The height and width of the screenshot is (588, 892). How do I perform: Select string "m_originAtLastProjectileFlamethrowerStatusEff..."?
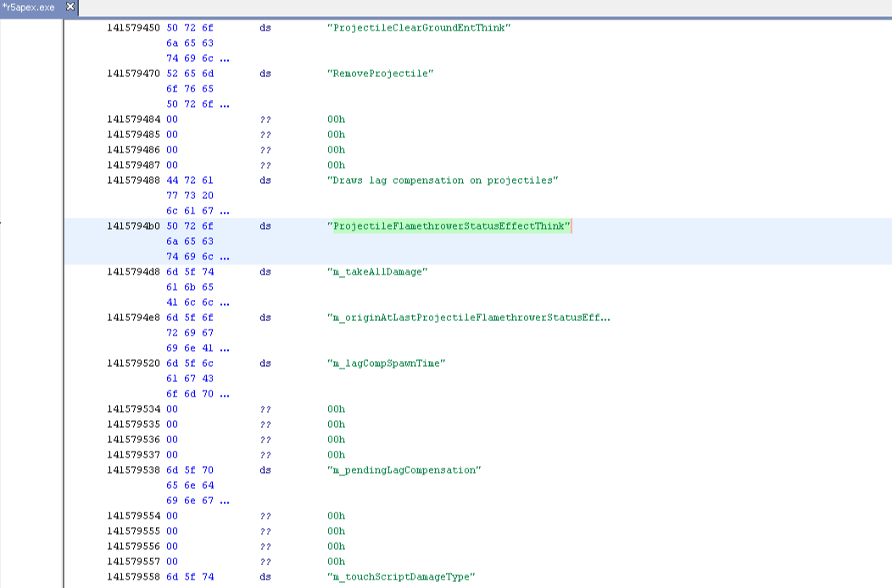pos(469,318)
